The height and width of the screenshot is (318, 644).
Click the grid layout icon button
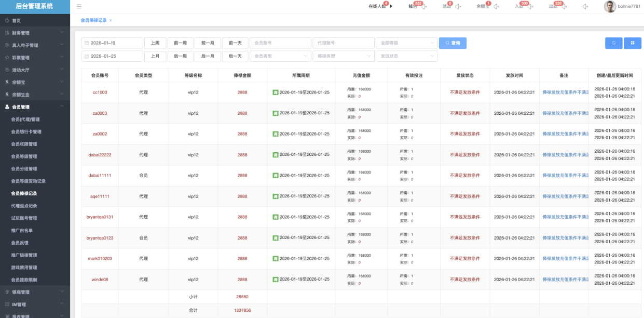(633, 43)
